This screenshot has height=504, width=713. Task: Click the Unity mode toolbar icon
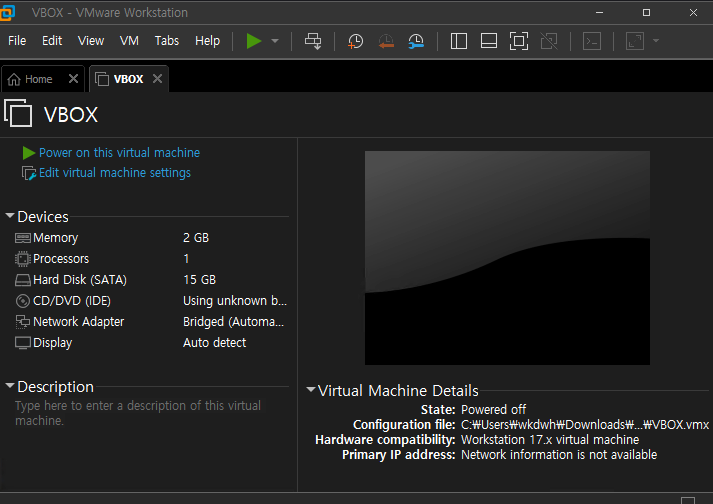tap(549, 41)
